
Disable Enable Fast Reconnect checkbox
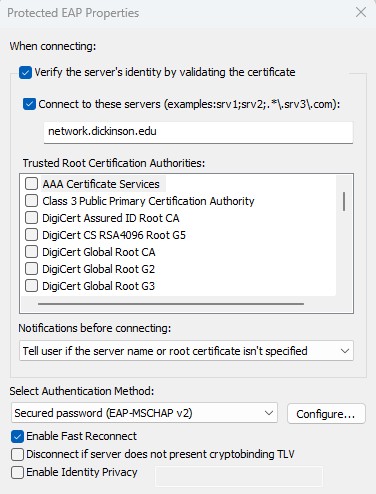(17, 436)
